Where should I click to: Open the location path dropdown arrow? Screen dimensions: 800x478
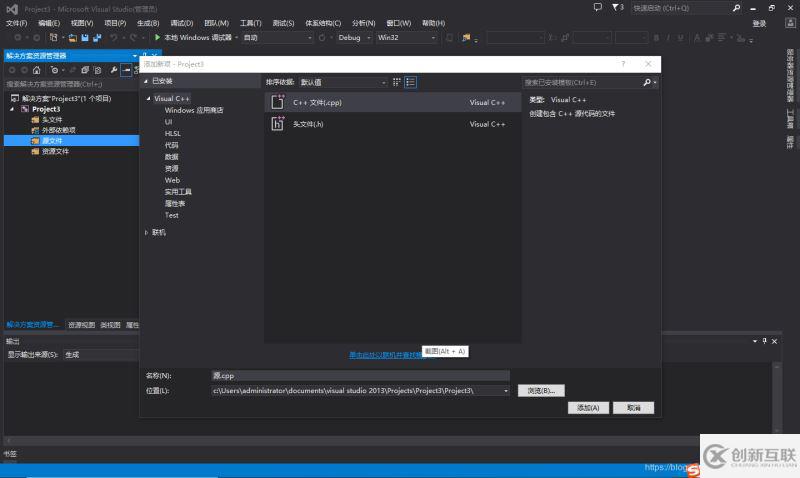click(506, 391)
